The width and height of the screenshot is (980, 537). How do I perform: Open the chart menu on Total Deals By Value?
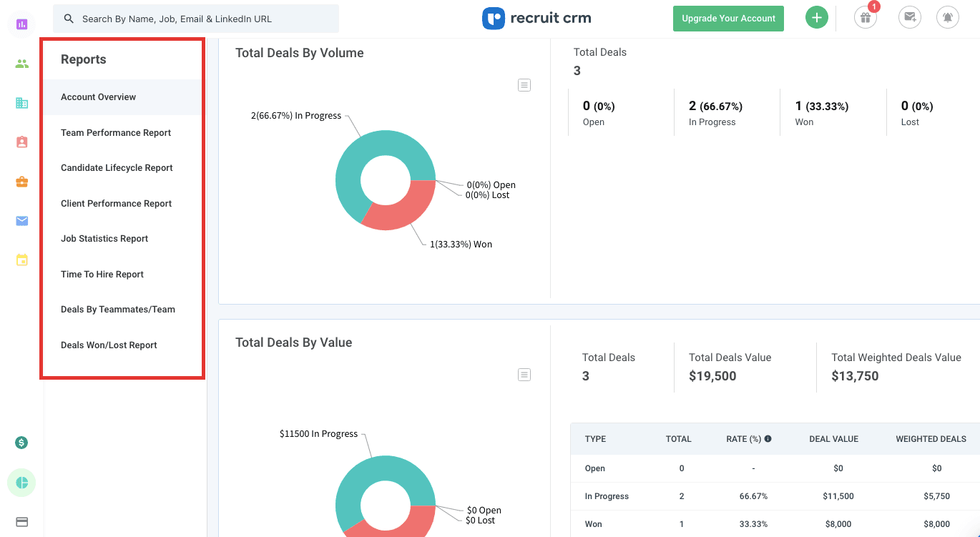(x=524, y=374)
